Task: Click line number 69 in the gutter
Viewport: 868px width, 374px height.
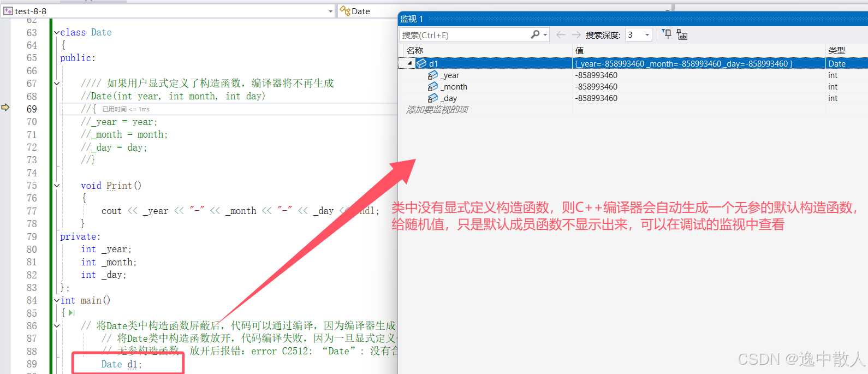Action: pos(32,109)
